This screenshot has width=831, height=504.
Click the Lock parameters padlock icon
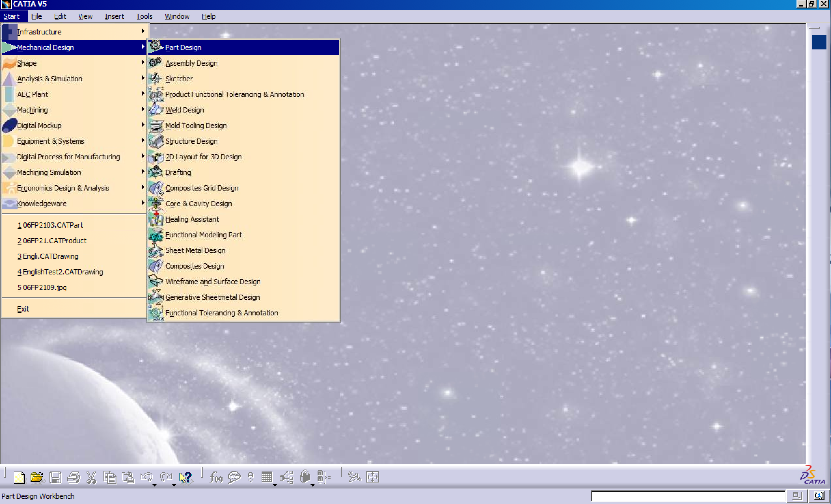305,477
